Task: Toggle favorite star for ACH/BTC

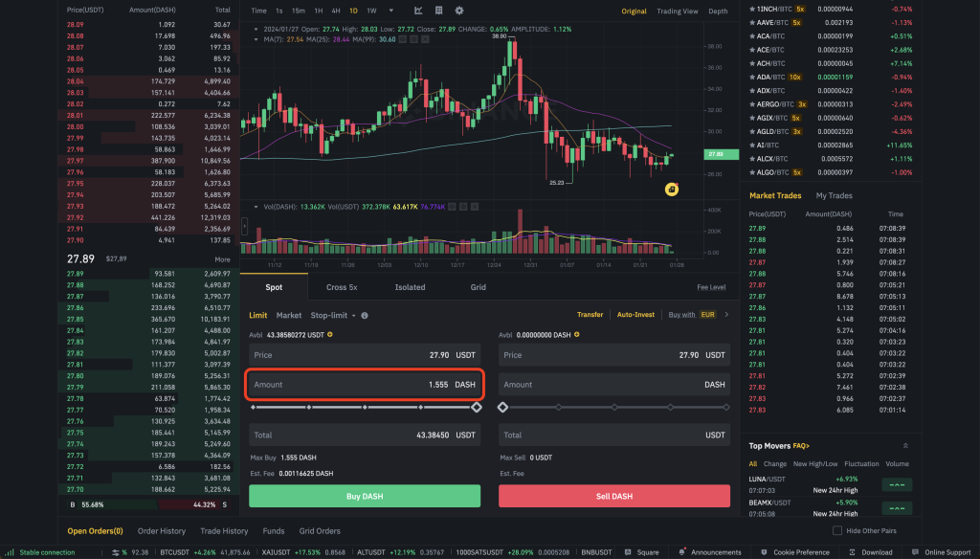Action: pyautogui.click(x=752, y=64)
